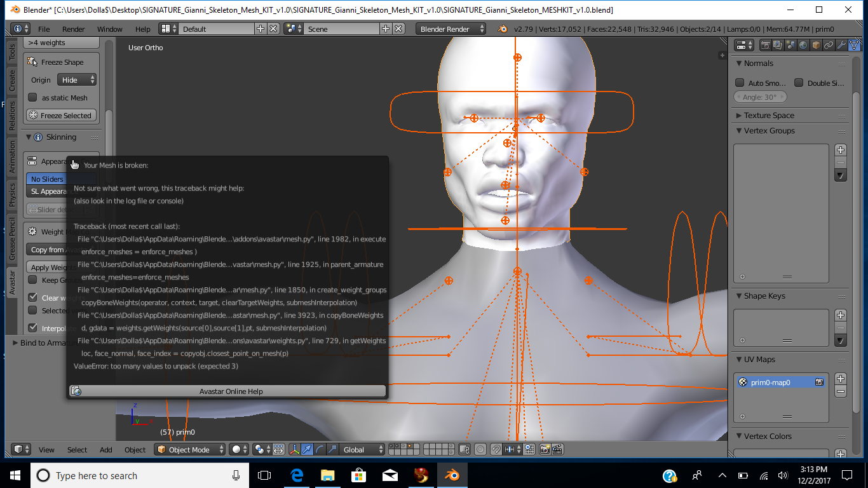Click the Default screen layout name field
Image resolution: width=868 pixels, height=488 pixels.
pos(215,29)
